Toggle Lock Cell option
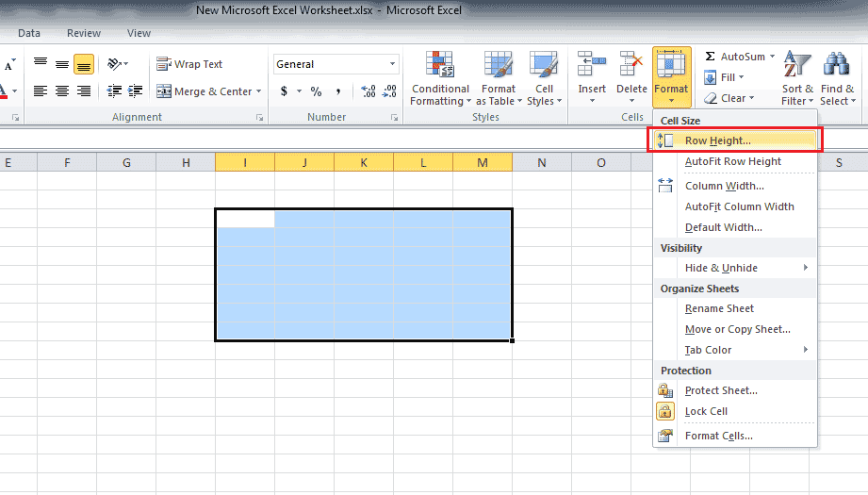This screenshot has width=868, height=495. click(734, 411)
